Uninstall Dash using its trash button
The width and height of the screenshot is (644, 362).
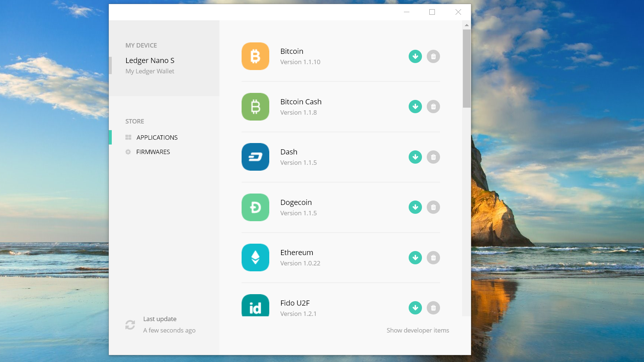pyautogui.click(x=433, y=157)
